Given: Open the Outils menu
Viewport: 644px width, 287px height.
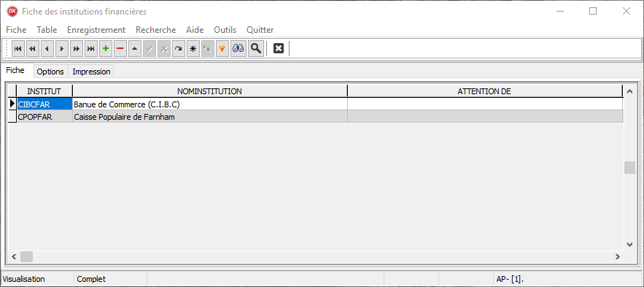Looking at the screenshot, I should point(225,30).
